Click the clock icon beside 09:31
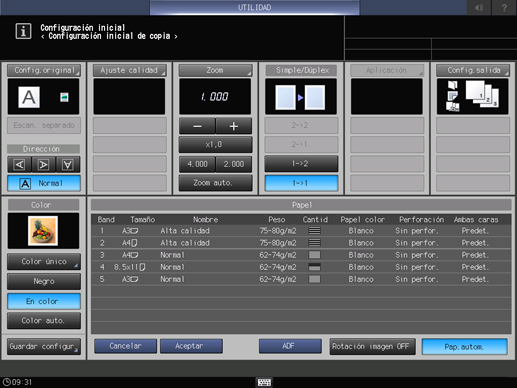The width and height of the screenshot is (517, 388). [6, 382]
